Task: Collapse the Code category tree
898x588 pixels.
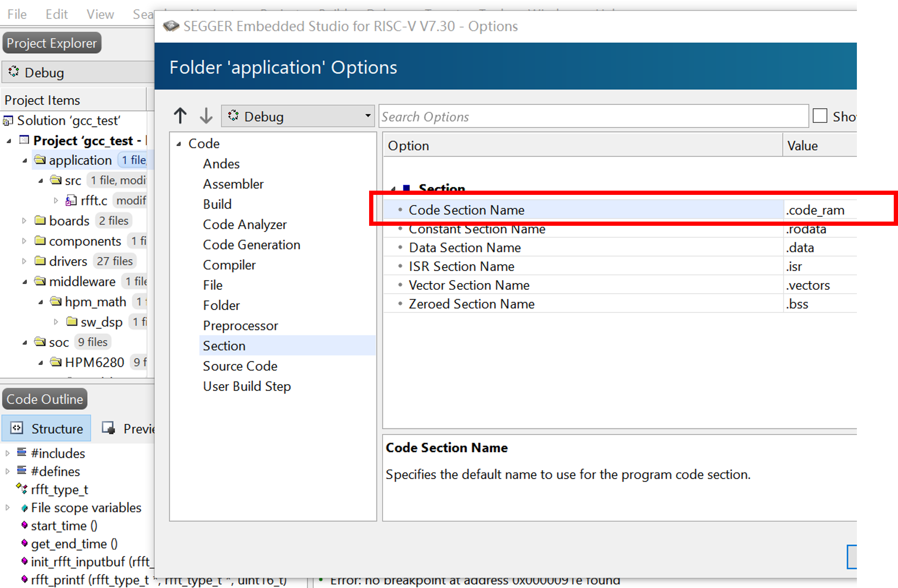Action: click(179, 144)
